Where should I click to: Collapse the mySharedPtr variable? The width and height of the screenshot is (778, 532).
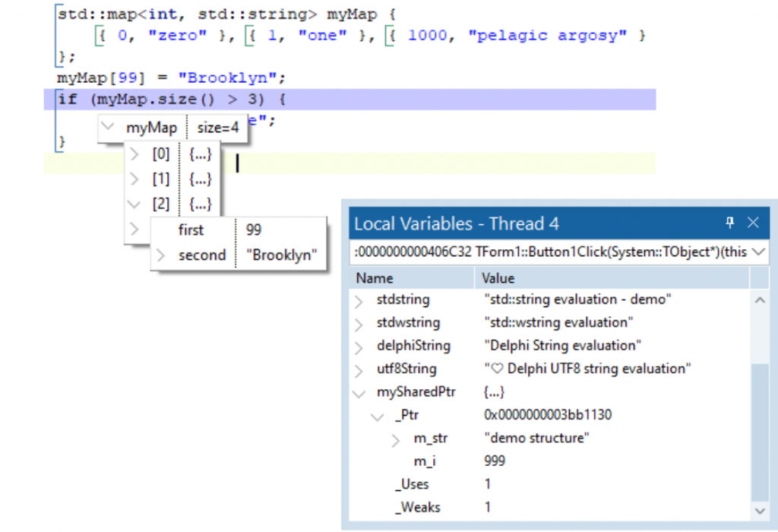(x=359, y=394)
